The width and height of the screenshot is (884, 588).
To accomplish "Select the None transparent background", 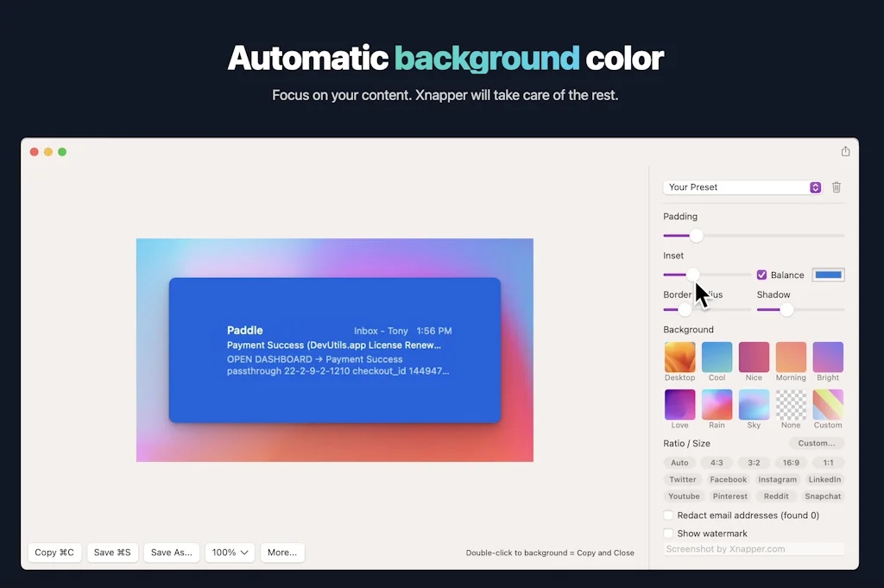I will 791,404.
